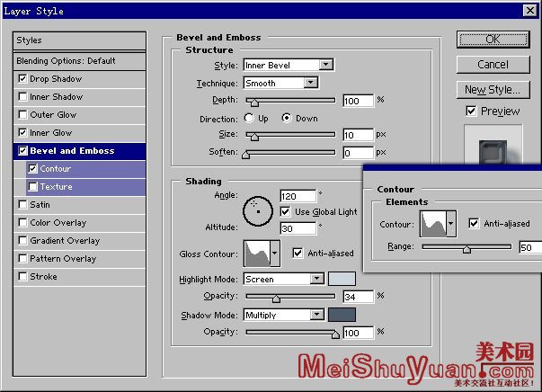This screenshot has height=392, width=542.
Task: Click the Range slider handle
Action: pyautogui.click(x=467, y=249)
